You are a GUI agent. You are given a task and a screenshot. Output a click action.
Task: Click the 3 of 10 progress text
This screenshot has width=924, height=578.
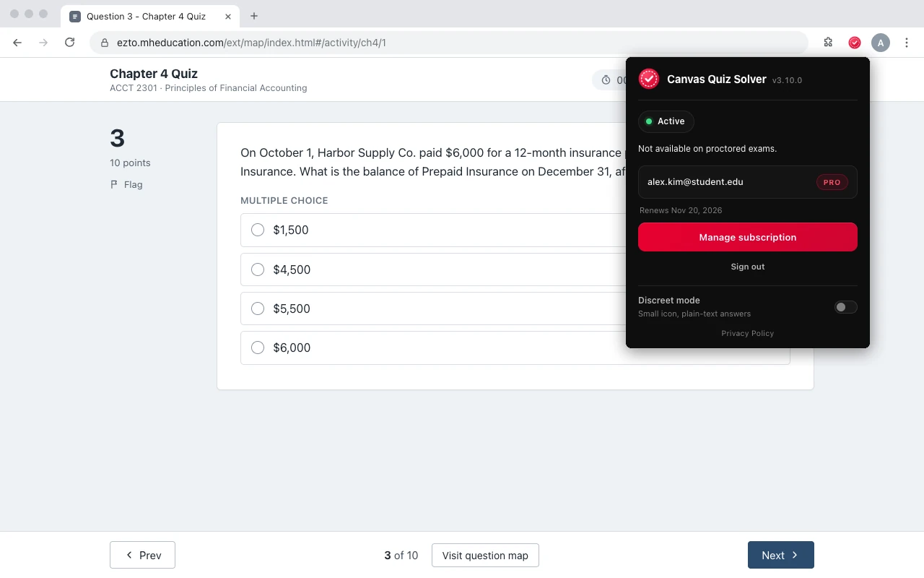click(x=401, y=555)
